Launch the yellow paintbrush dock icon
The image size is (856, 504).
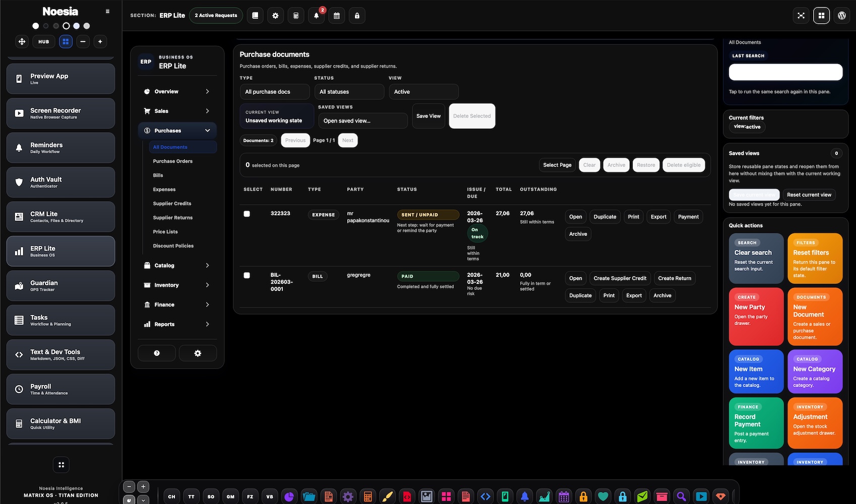pyautogui.click(x=387, y=496)
